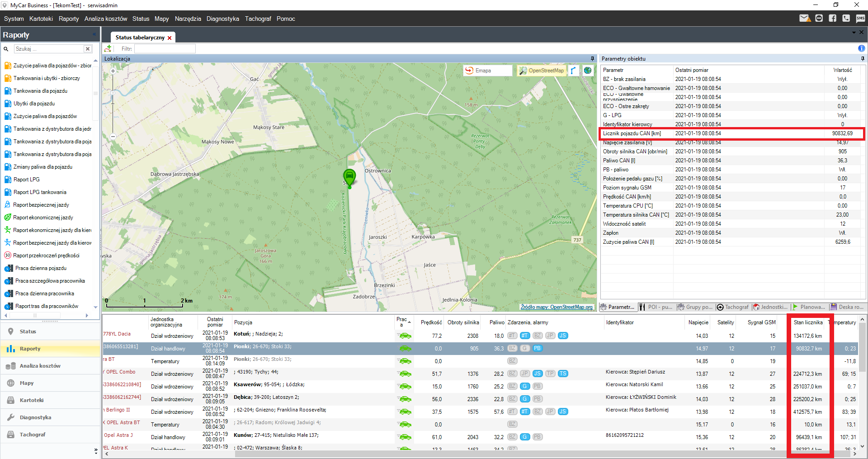Click the map zoom in plus button
Viewport: 868px width, 459px height.
(x=113, y=71)
